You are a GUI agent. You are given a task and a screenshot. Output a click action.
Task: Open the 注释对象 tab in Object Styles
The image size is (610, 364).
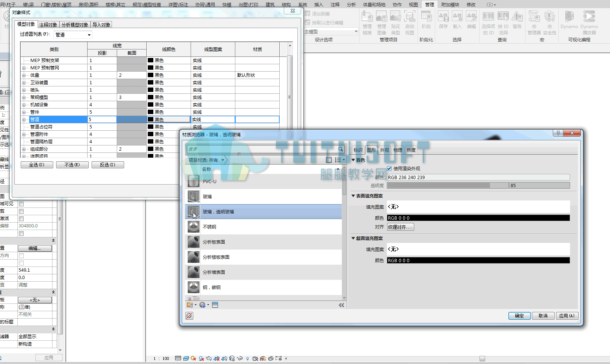tap(48, 25)
